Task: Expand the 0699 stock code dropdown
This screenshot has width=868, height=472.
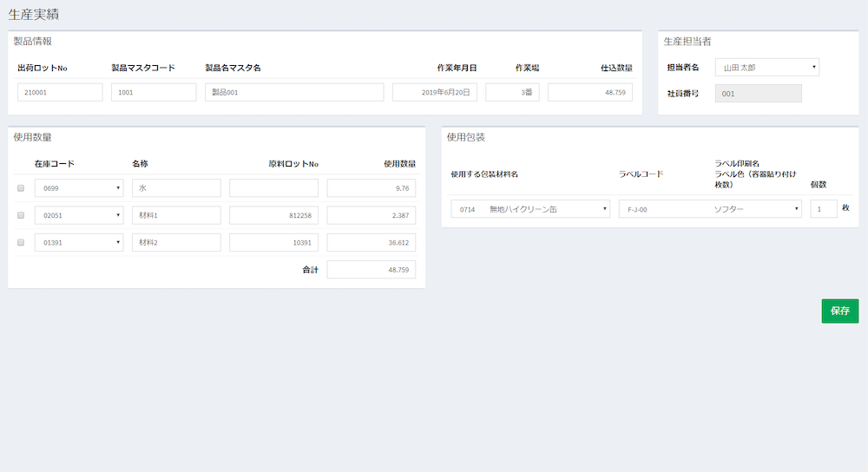Action: tap(79, 188)
